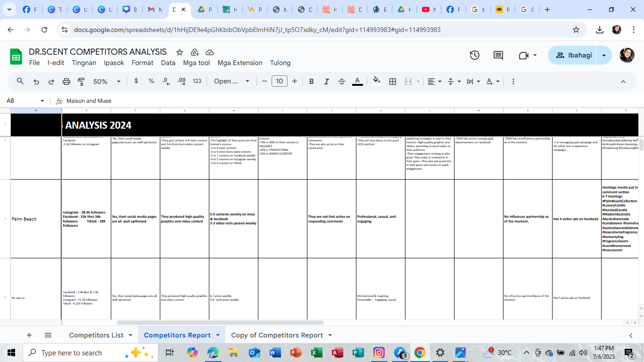Open text rotation dropdown
This screenshot has height=362, width=644.
[493, 81]
